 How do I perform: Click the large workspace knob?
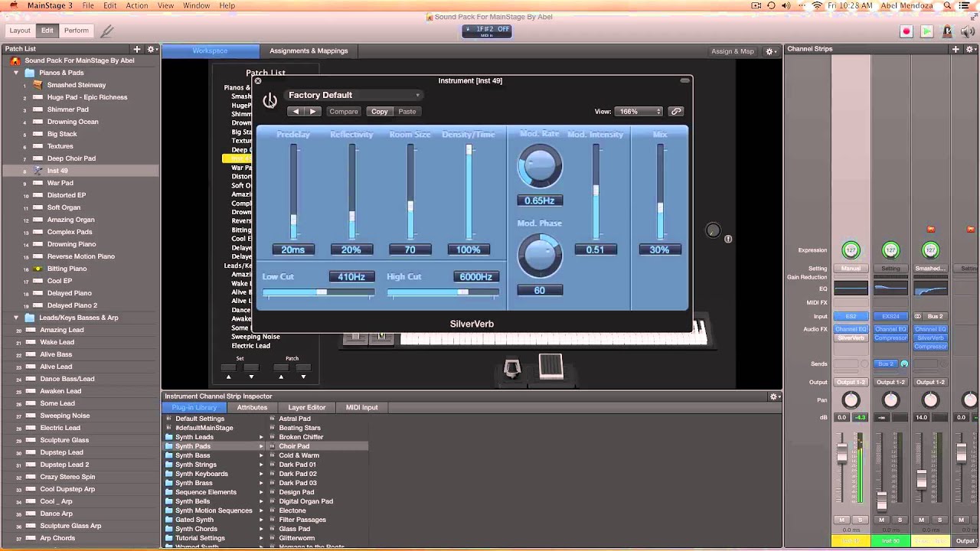coord(713,230)
